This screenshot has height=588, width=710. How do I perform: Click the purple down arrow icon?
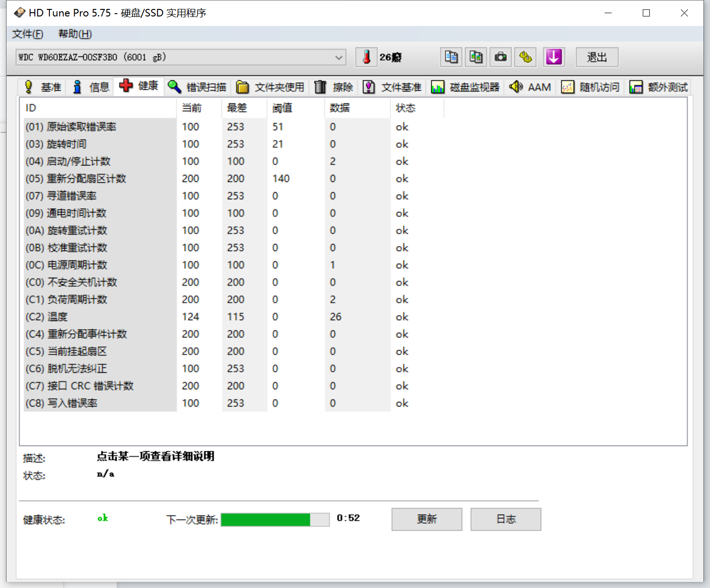tap(554, 57)
